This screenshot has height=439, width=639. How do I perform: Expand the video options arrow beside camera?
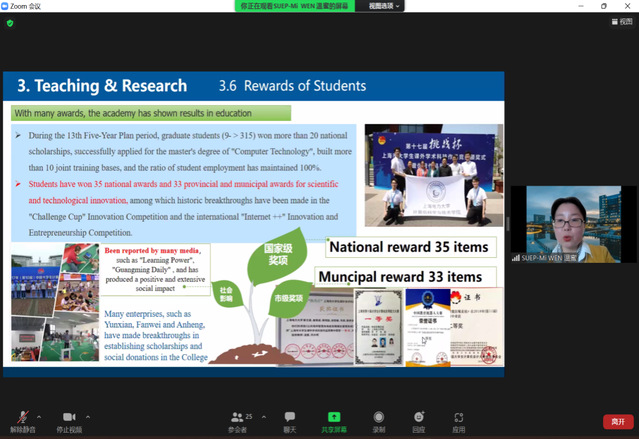coord(88,416)
